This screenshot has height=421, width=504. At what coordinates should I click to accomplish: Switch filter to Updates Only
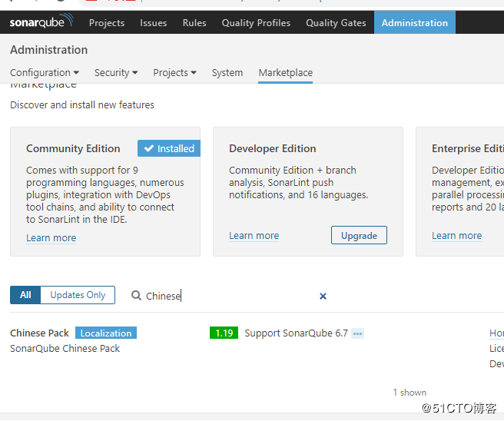[78, 295]
